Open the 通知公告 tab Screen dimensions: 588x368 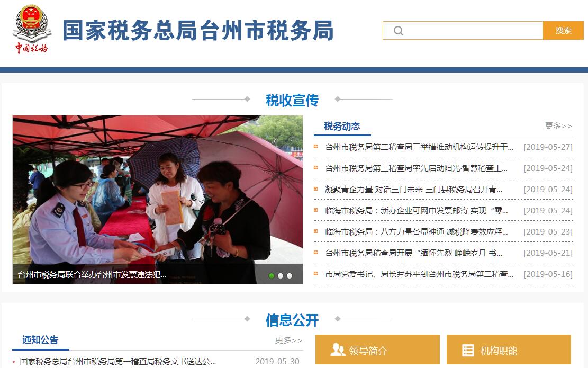point(41,340)
